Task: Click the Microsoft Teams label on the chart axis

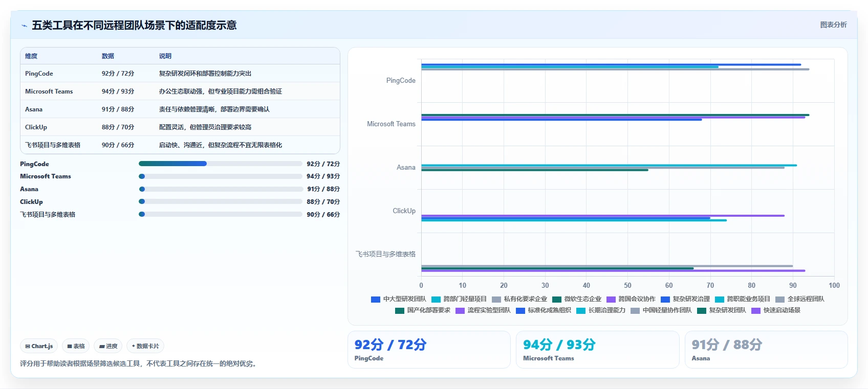Action: click(x=391, y=124)
